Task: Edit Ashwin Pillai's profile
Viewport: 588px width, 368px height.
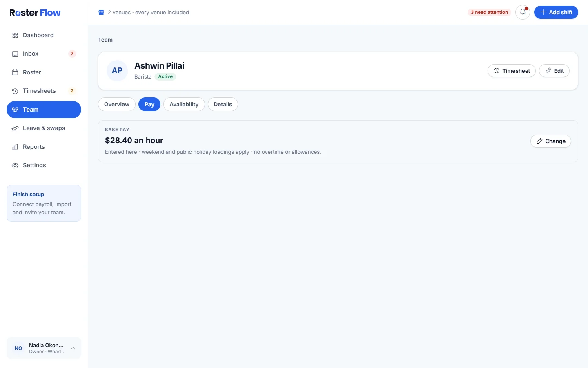Action: [555, 71]
